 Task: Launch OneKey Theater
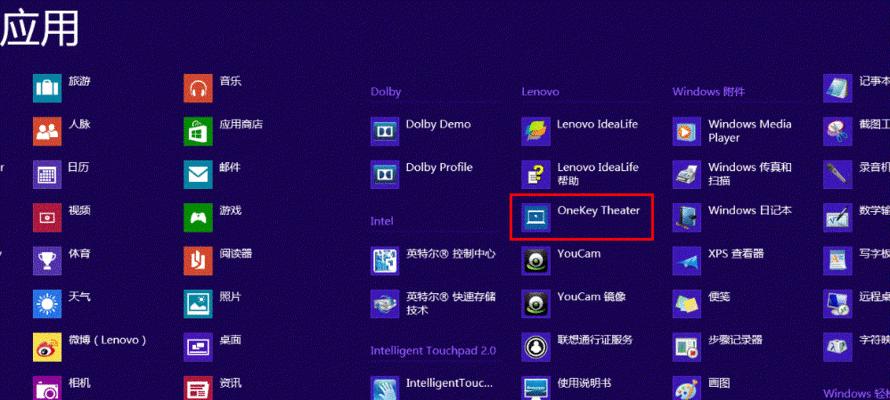coord(581,218)
